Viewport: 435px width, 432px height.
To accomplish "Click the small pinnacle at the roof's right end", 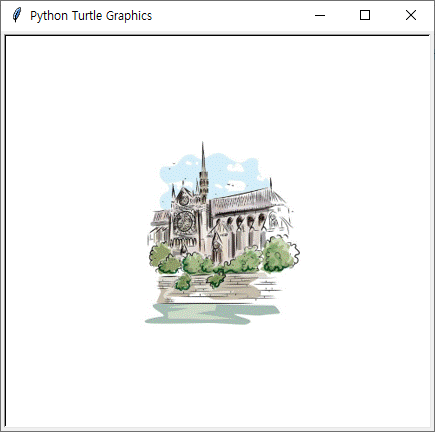I will pos(270,184).
